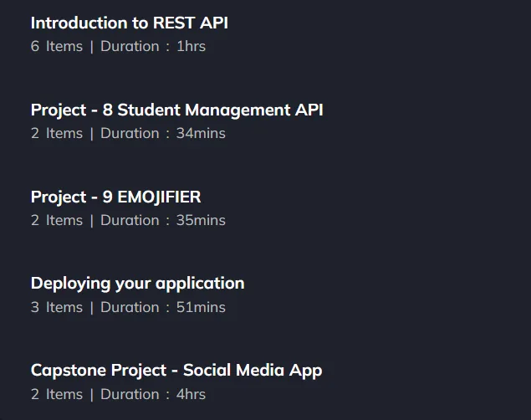Click the word 'Duration' under REST API heading
This screenshot has height=420, width=531.
(130, 46)
